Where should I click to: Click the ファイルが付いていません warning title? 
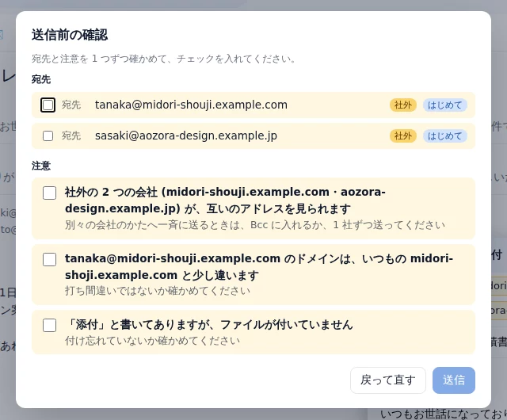click(209, 325)
